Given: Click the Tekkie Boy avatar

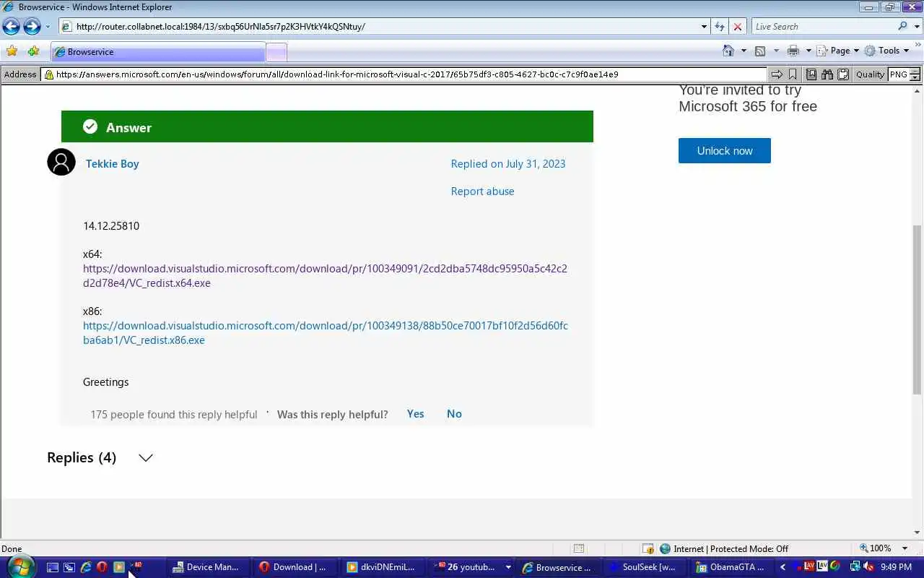Looking at the screenshot, I should pos(61,162).
